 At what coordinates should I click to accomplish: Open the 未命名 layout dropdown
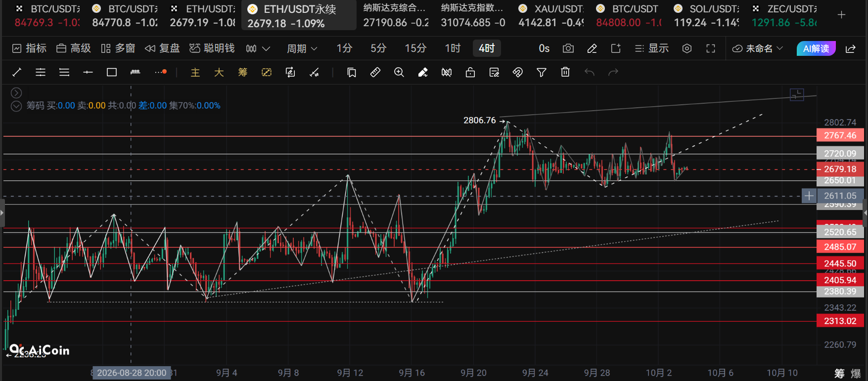click(758, 48)
